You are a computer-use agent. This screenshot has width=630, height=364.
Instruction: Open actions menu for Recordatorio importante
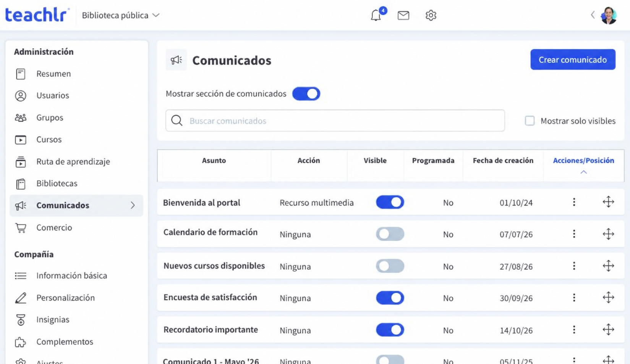pyautogui.click(x=574, y=330)
